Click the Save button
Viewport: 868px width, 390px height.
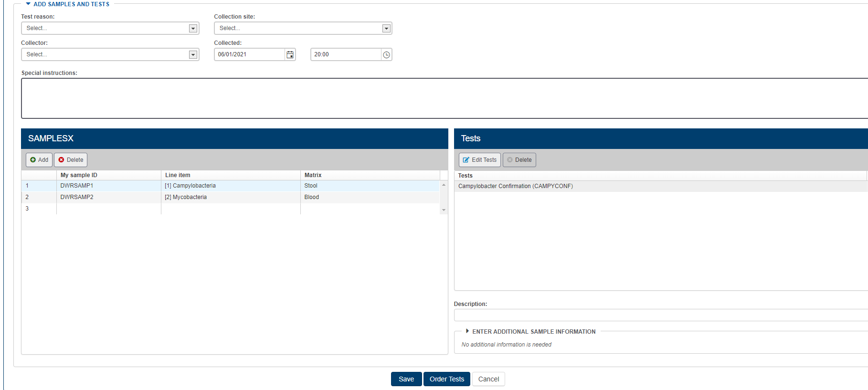point(406,379)
